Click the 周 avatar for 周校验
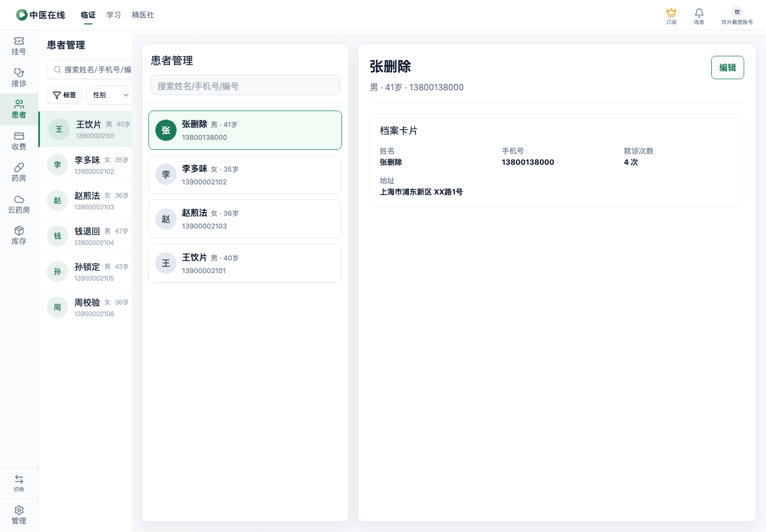766x532 pixels. 57,307
